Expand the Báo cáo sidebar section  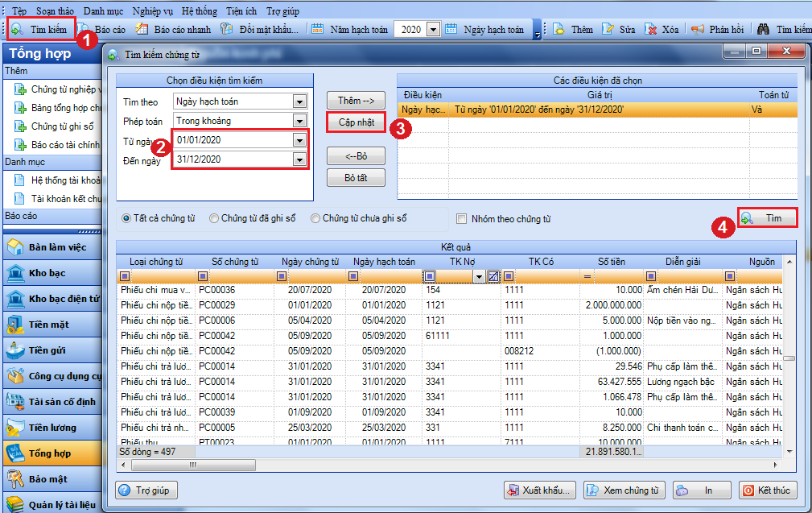click(52, 216)
